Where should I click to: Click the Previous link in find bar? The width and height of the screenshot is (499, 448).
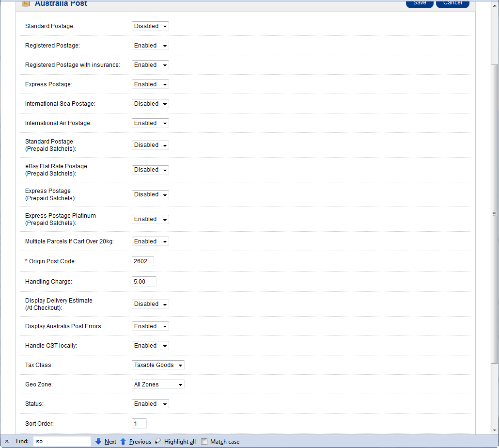click(140, 442)
